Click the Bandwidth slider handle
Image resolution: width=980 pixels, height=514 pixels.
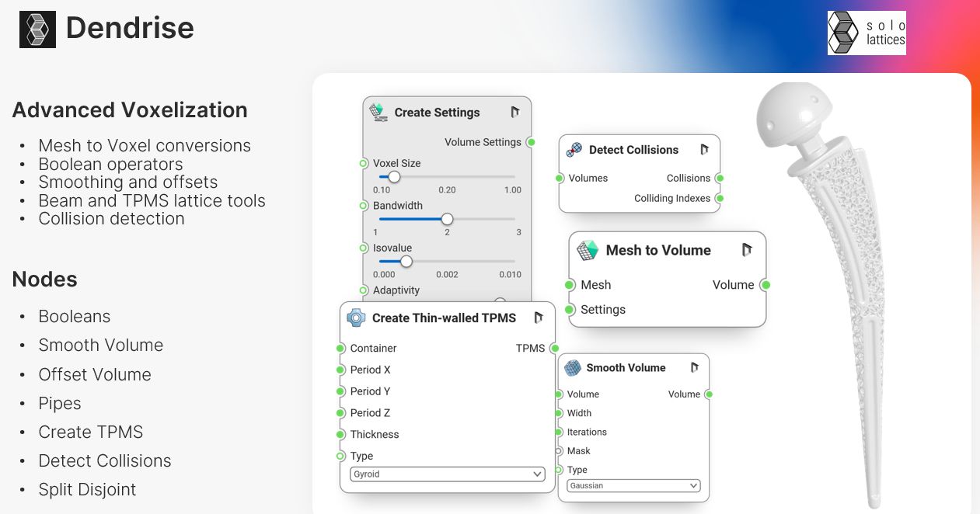pyautogui.click(x=447, y=219)
